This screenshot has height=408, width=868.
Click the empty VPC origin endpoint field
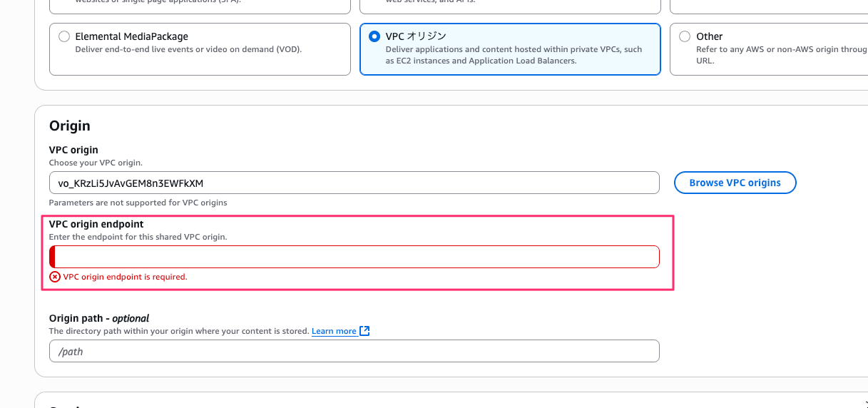[357, 257]
